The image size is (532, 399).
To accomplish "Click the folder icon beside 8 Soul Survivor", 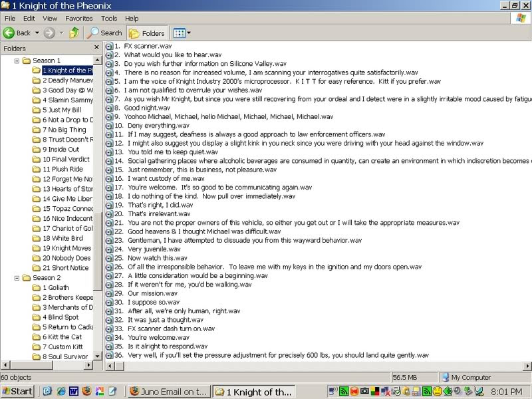I will pos(37,356).
